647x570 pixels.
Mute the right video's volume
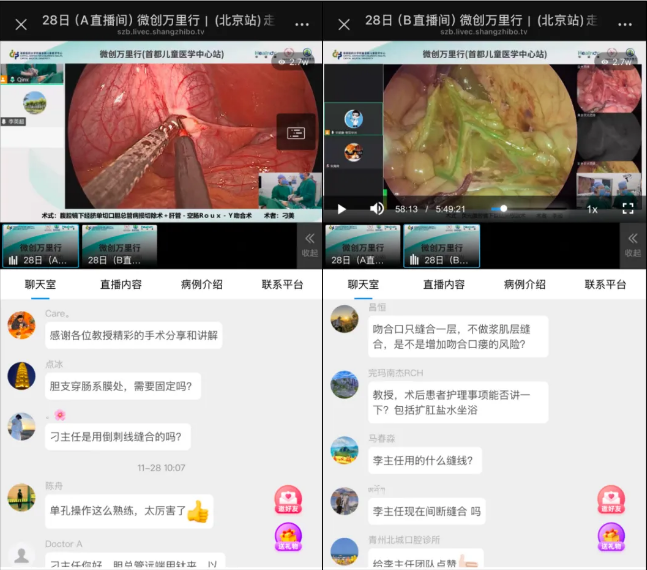[x=377, y=209]
